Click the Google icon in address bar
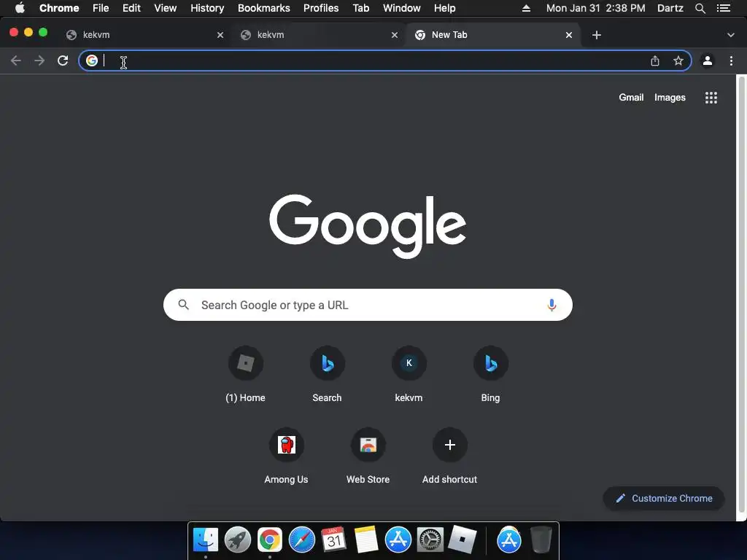 (91, 61)
